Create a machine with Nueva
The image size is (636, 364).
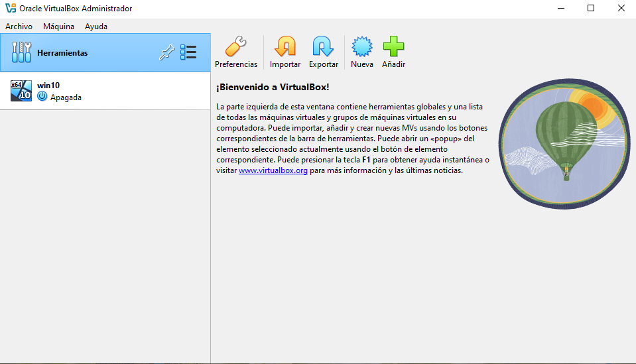362,52
